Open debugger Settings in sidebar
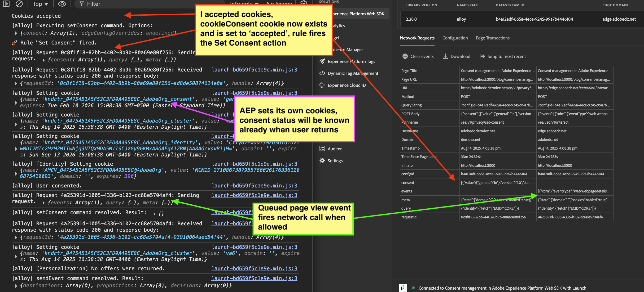Screen dimensions: 644x292 pyautogui.click(x=335, y=161)
